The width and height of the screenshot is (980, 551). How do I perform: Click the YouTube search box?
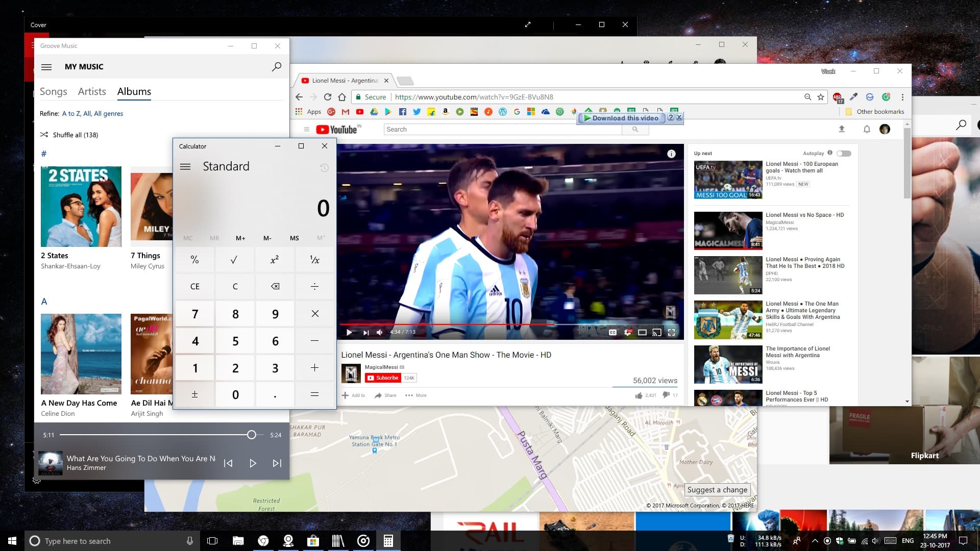coord(503,130)
